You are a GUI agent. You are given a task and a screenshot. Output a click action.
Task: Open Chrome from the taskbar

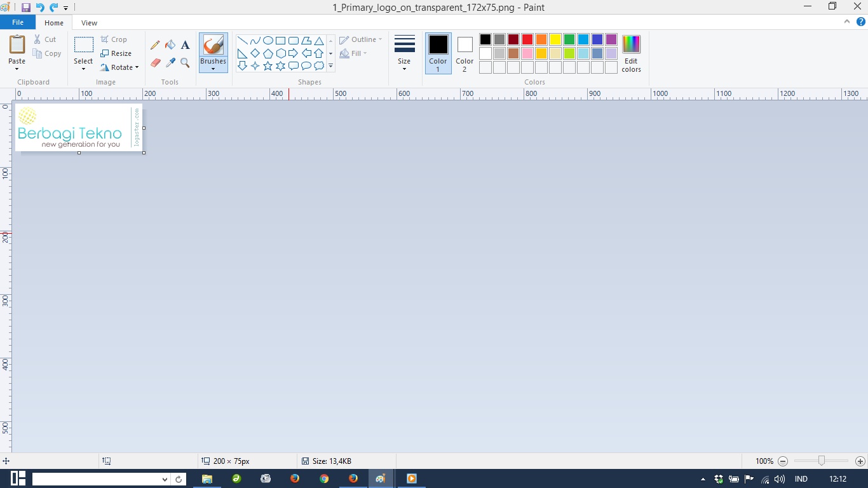point(324,479)
